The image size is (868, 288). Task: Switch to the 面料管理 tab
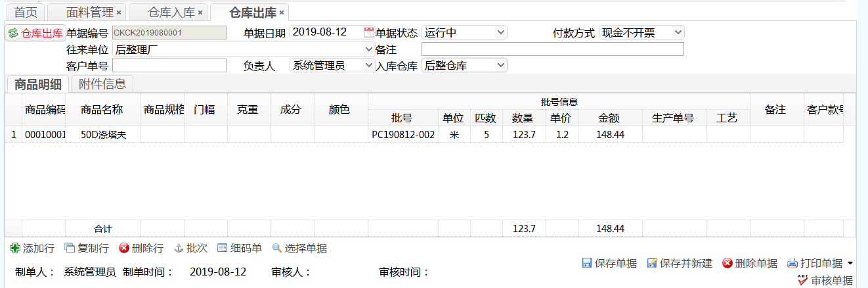tap(85, 12)
